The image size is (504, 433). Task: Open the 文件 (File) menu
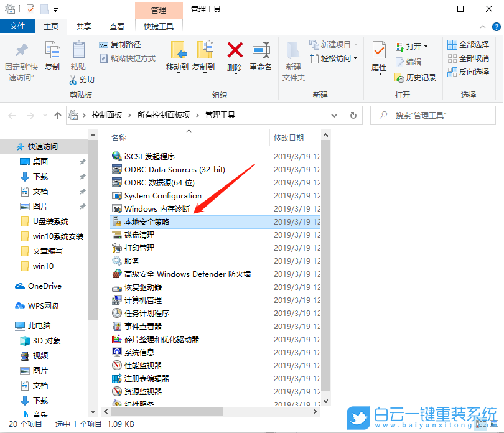(x=18, y=27)
